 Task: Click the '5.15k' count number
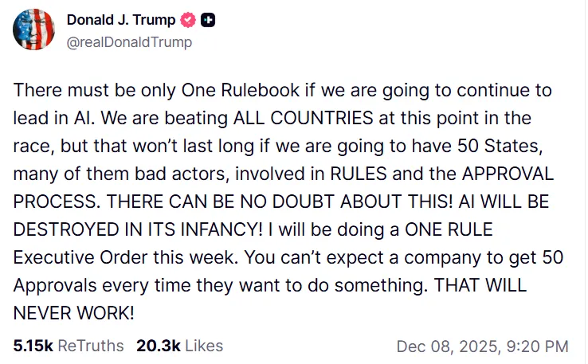click(x=30, y=346)
